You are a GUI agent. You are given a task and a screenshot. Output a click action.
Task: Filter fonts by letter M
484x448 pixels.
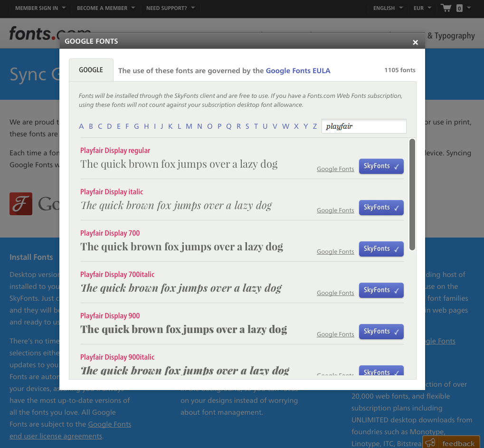point(189,126)
